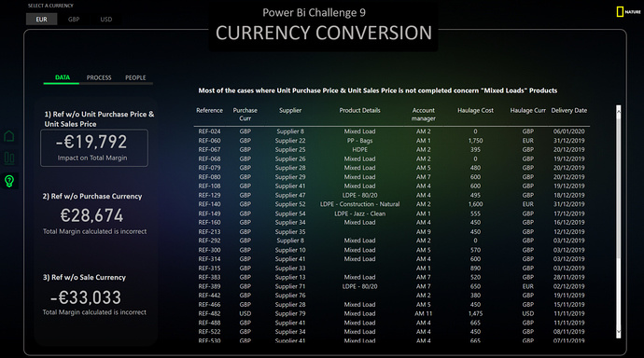The height and width of the screenshot is (358, 644).
Task: Select the lightbulb insights icon
Action: (x=9, y=181)
